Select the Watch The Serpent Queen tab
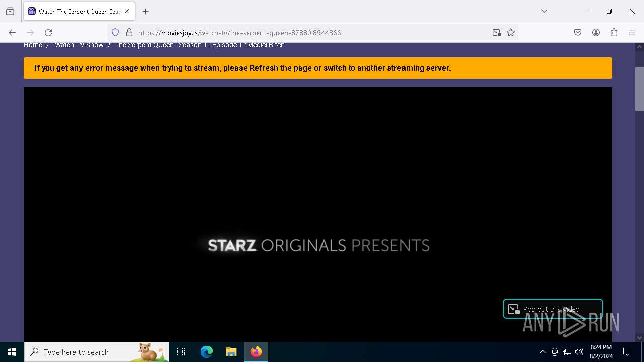Viewport: 644px width, 362px height. [x=79, y=11]
